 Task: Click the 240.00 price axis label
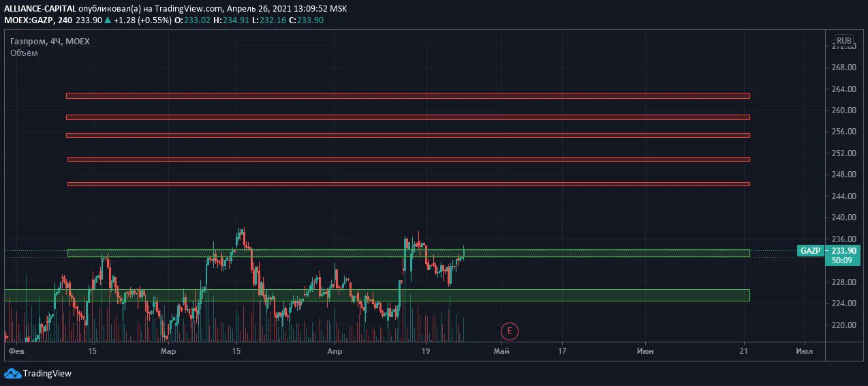tap(843, 218)
